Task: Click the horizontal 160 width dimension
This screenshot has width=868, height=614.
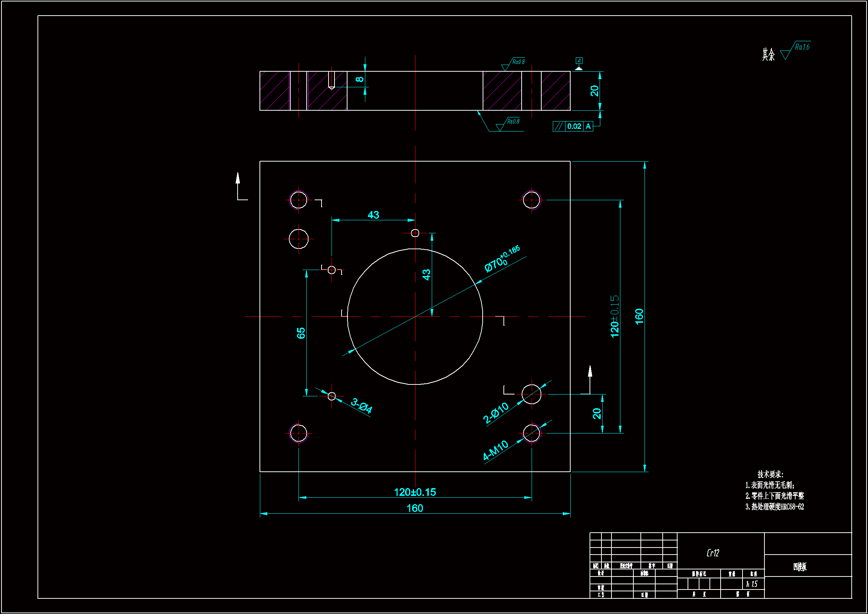Action: click(x=415, y=508)
